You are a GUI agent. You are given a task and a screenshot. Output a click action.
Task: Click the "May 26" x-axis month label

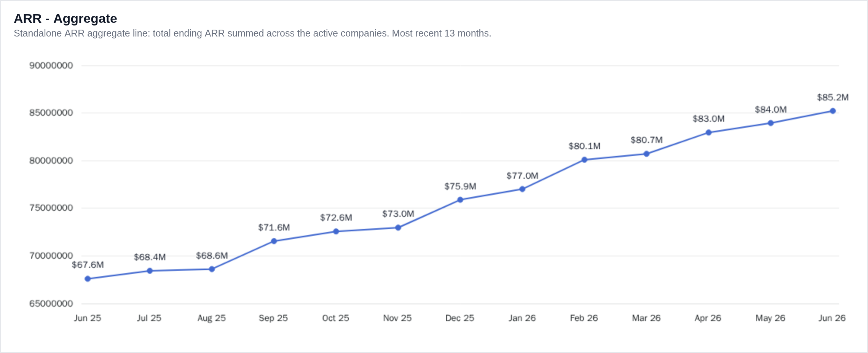click(770, 318)
